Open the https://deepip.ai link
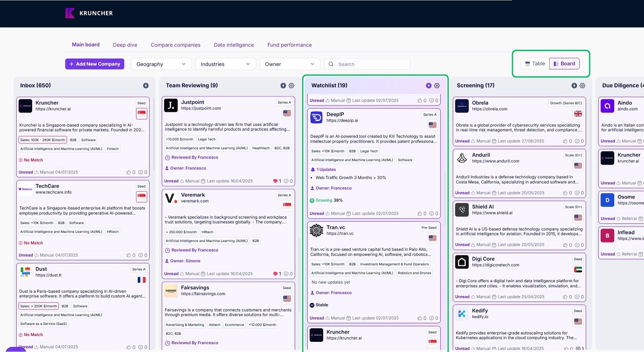Viewport: 644px width, 352px height. coord(342,121)
